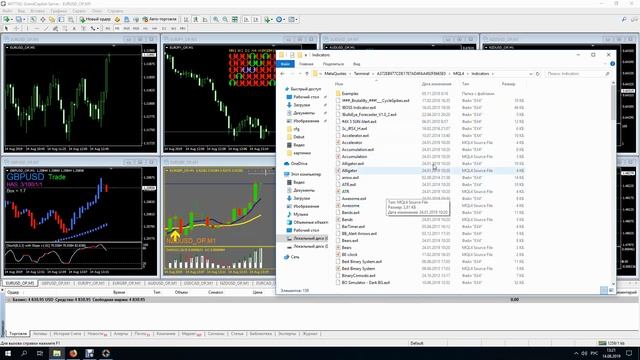Screen dimensions: 640x360
Task: Open the Navigator folder icon in toolbar
Action: pos(52,19)
